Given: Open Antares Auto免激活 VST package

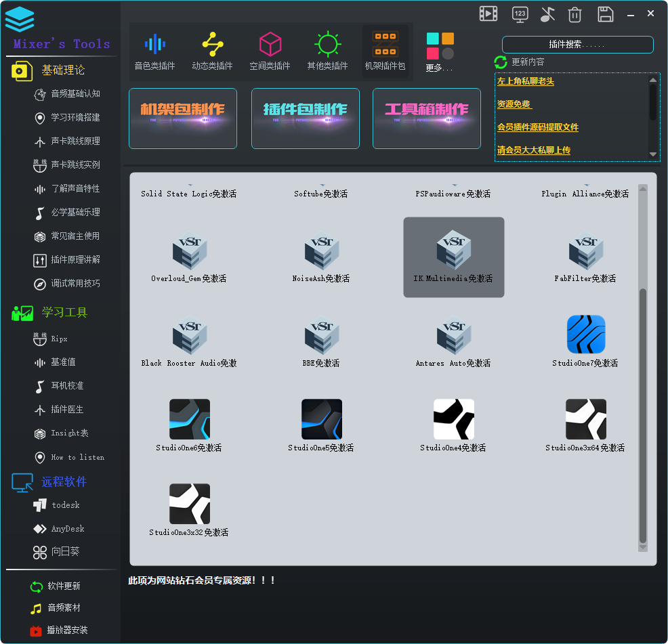Looking at the screenshot, I should pos(454,341).
